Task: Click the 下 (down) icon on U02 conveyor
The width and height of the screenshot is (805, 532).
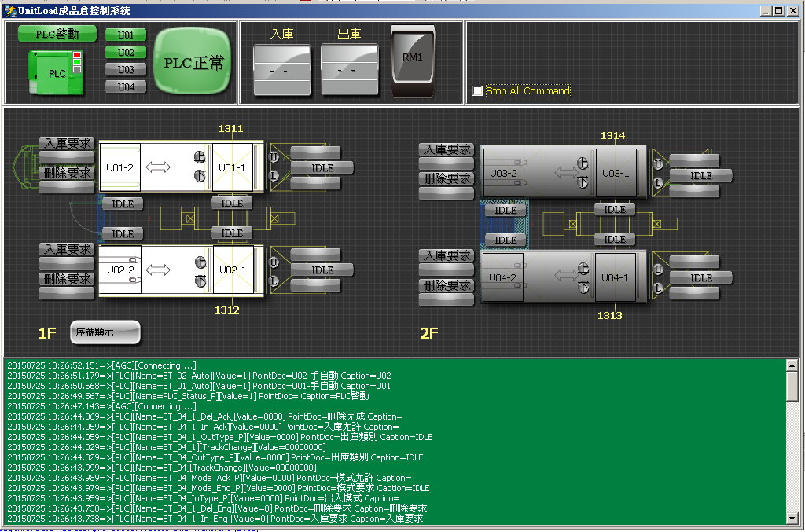Action: click(x=200, y=281)
